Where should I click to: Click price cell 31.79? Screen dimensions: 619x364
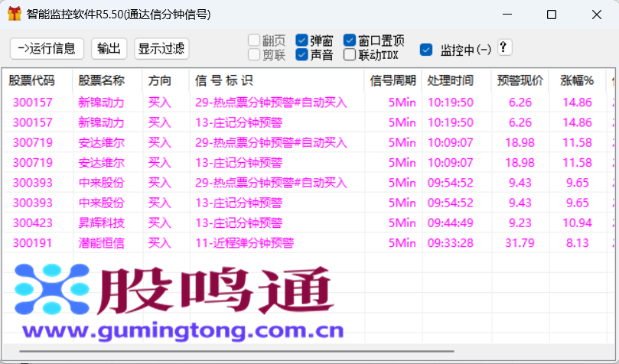pos(520,243)
